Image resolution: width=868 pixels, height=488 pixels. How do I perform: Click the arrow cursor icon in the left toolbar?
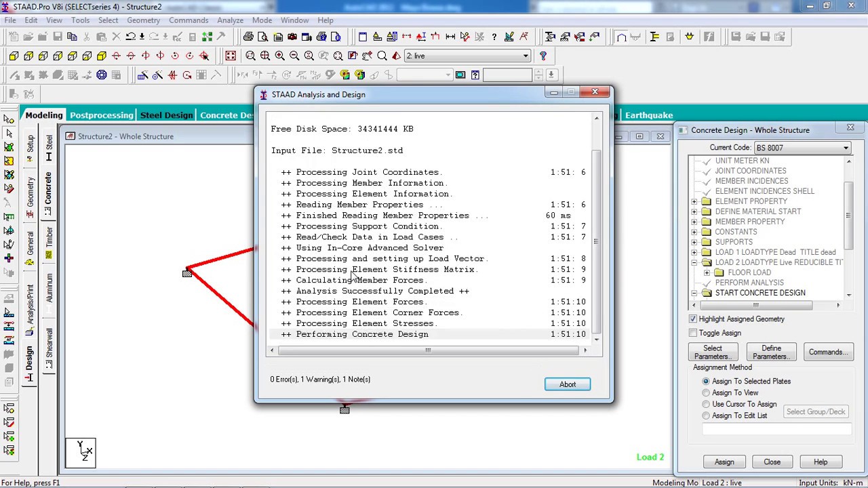9,133
